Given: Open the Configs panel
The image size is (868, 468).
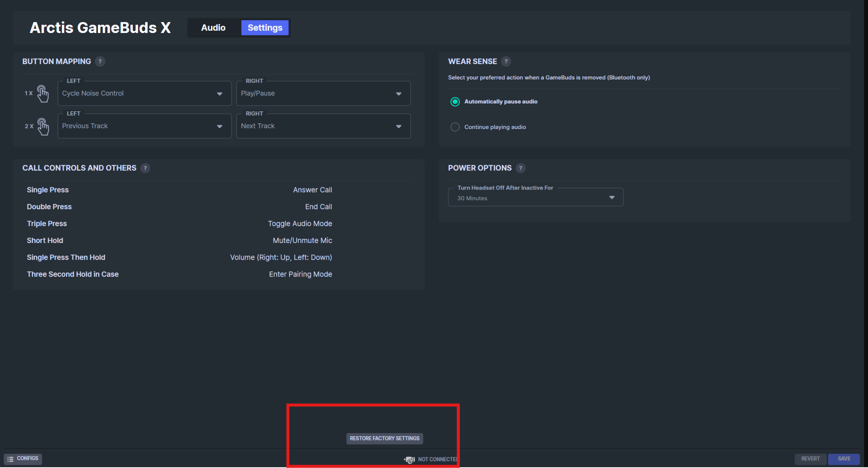Looking at the screenshot, I should tap(23, 459).
